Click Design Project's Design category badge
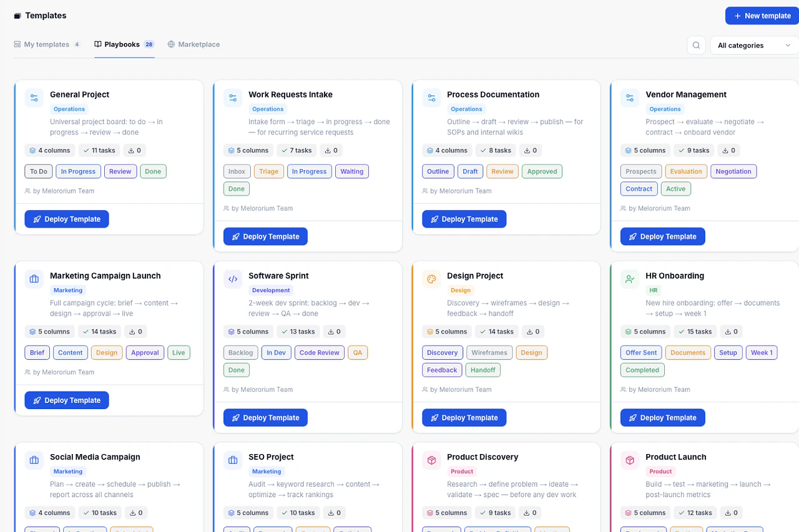799x532 pixels. click(x=461, y=291)
